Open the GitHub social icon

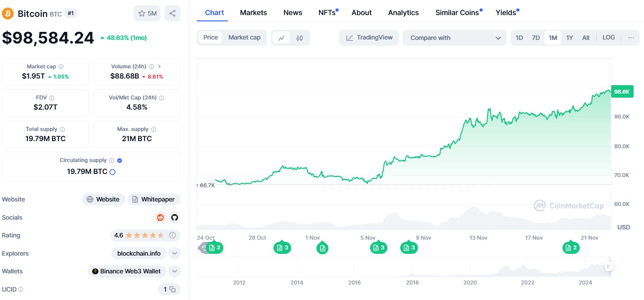[175, 217]
